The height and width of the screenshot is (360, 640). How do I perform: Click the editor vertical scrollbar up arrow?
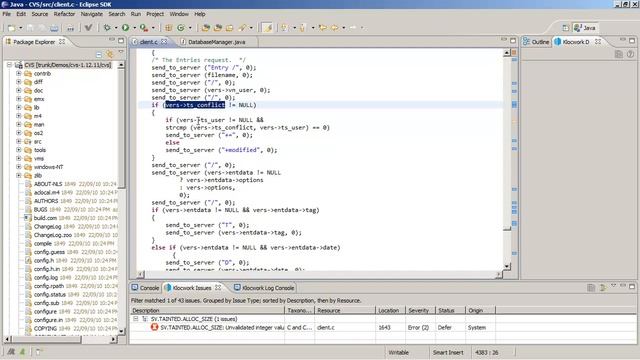click(x=507, y=53)
